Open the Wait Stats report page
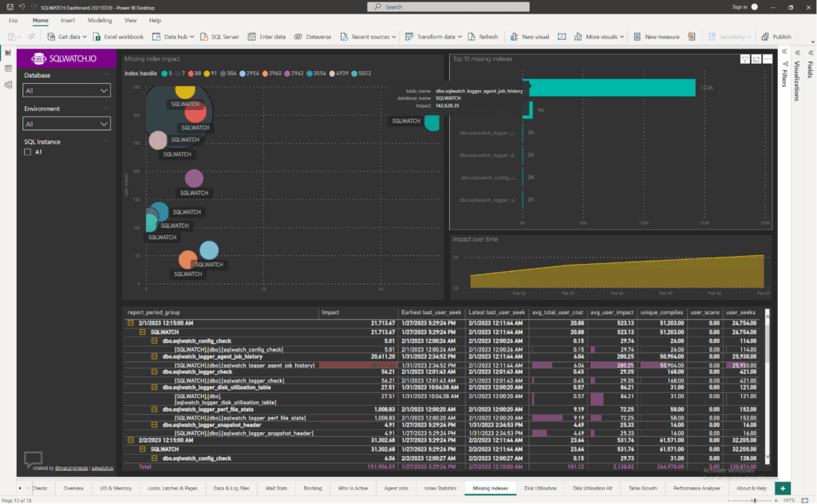This screenshot has height=504, width=817. tap(276, 487)
